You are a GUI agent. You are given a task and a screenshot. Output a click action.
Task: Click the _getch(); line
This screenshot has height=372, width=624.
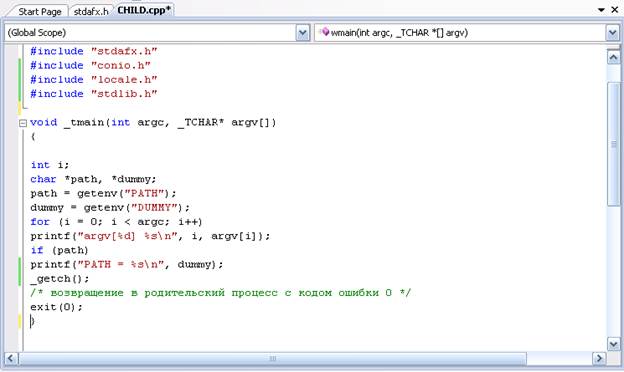coord(60,279)
